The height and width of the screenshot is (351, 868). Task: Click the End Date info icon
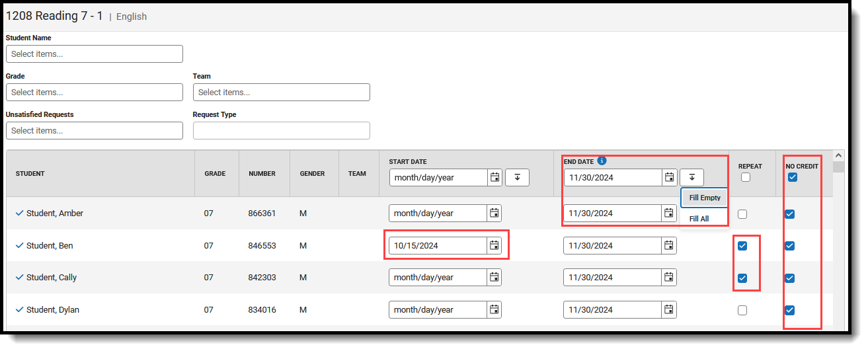tap(602, 161)
